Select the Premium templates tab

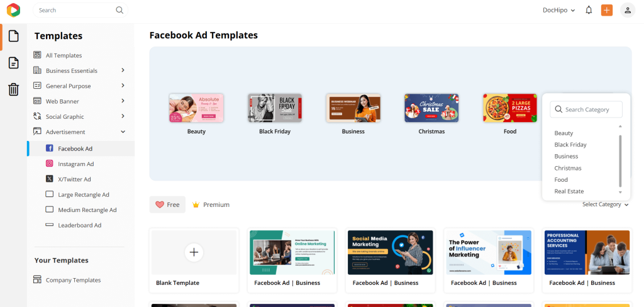211,204
